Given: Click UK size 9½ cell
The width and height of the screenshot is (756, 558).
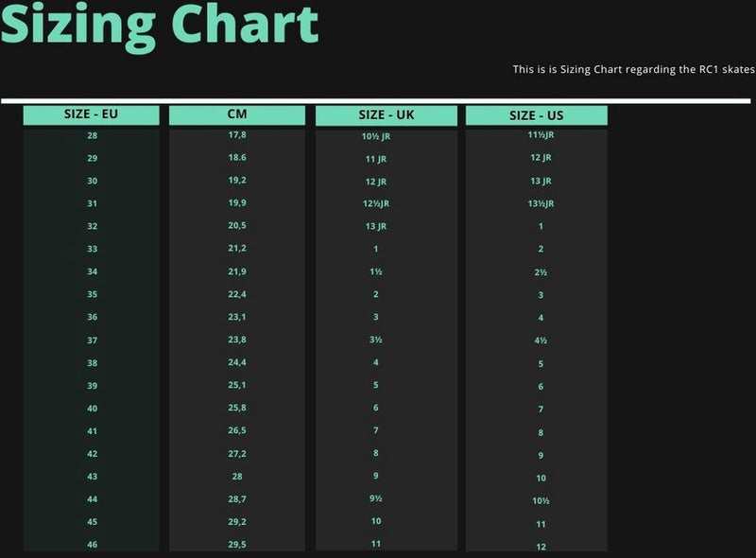Looking at the screenshot, I should [x=376, y=498].
